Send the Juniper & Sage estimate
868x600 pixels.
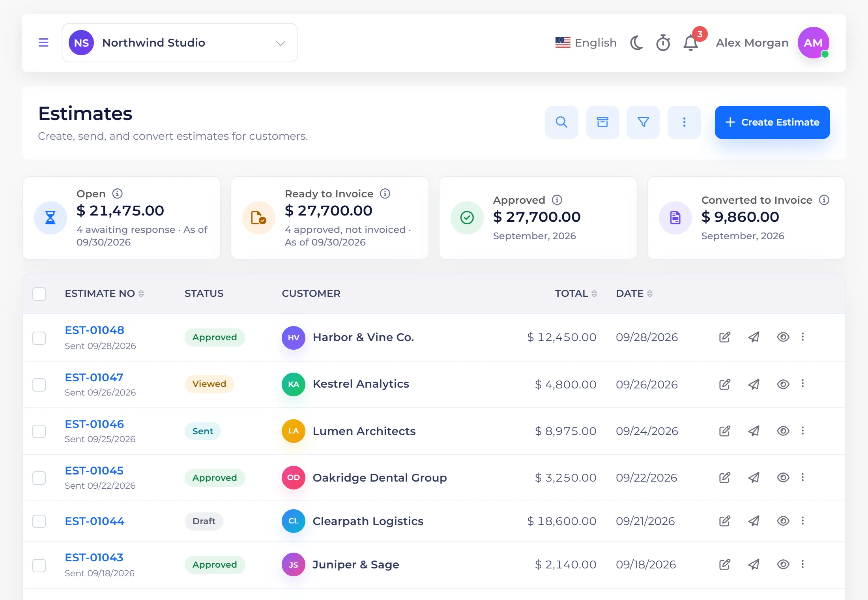(754, 564)
